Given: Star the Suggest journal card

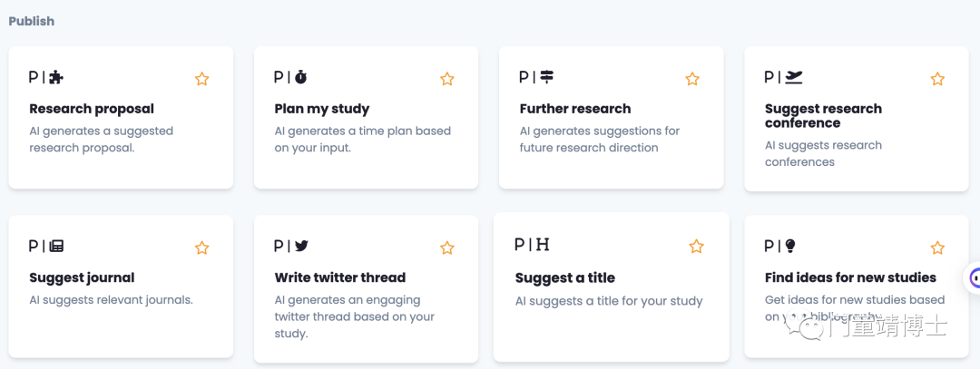Looking at the screenshot, I should pos(201,248).
